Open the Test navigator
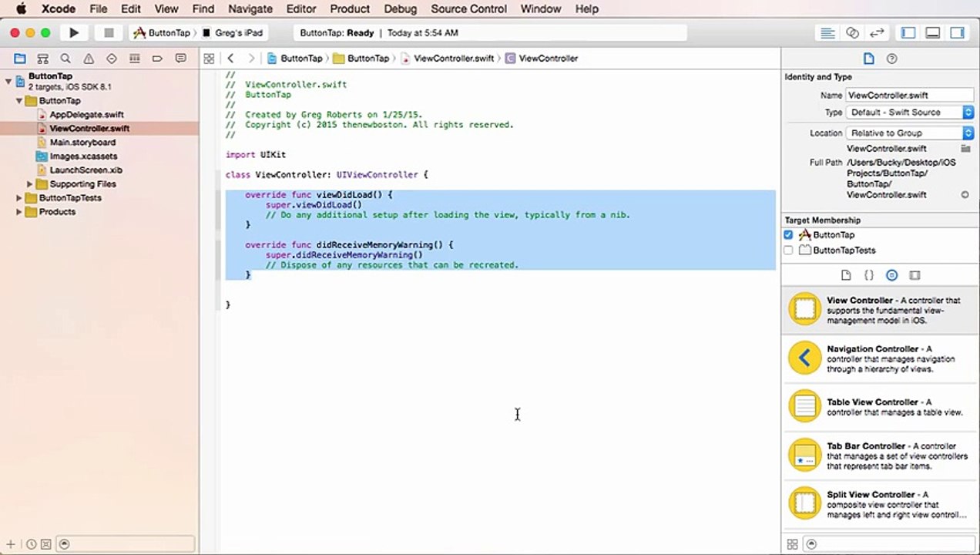980x555 pixels. coord(112,59)
